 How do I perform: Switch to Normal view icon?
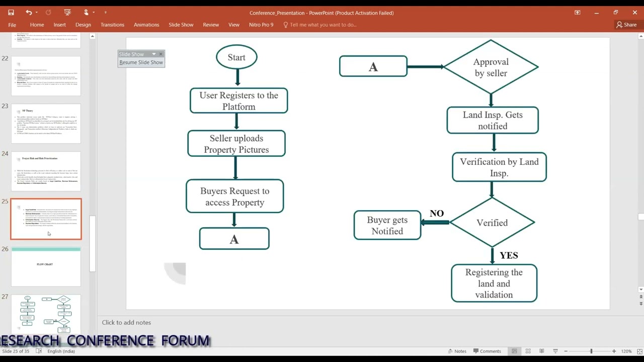pos(514,351)
